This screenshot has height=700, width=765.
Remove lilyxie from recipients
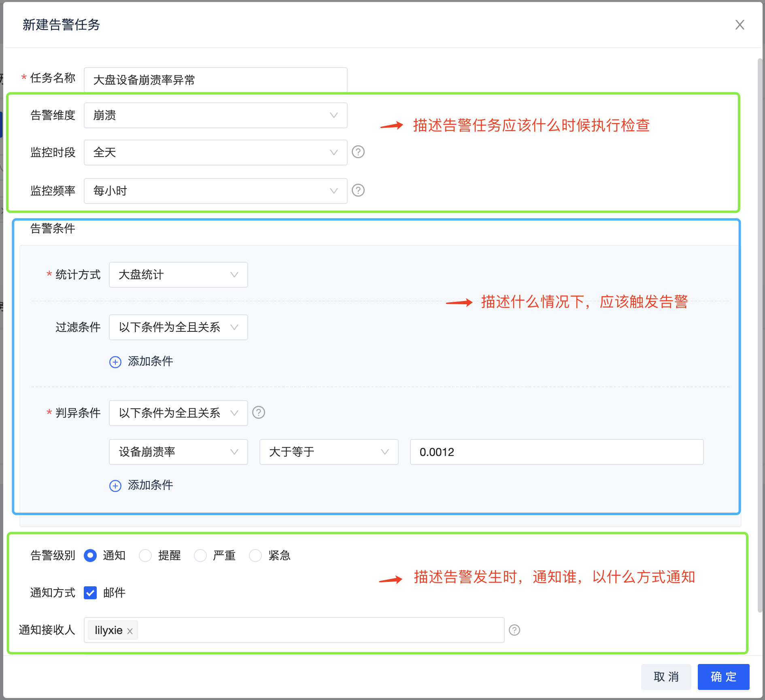point(130,631)
